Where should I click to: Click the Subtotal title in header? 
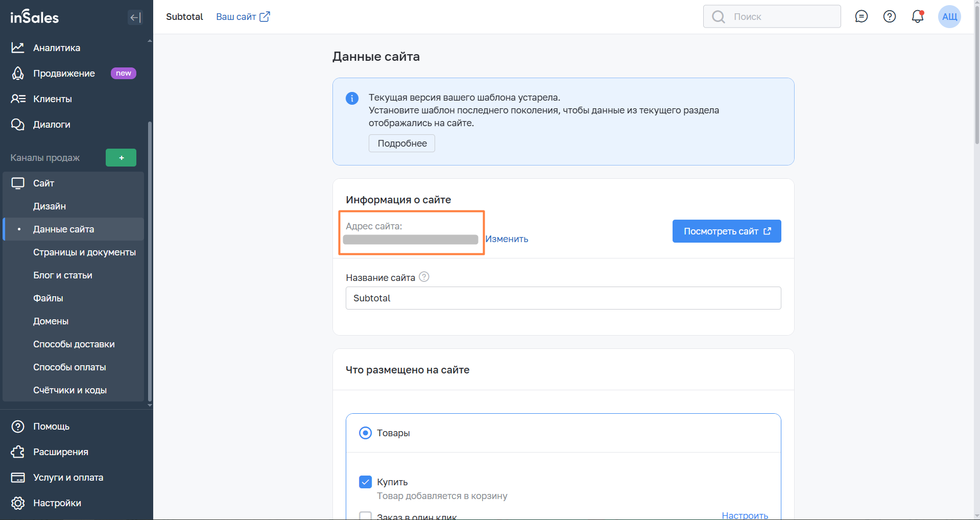pos(184,17)
